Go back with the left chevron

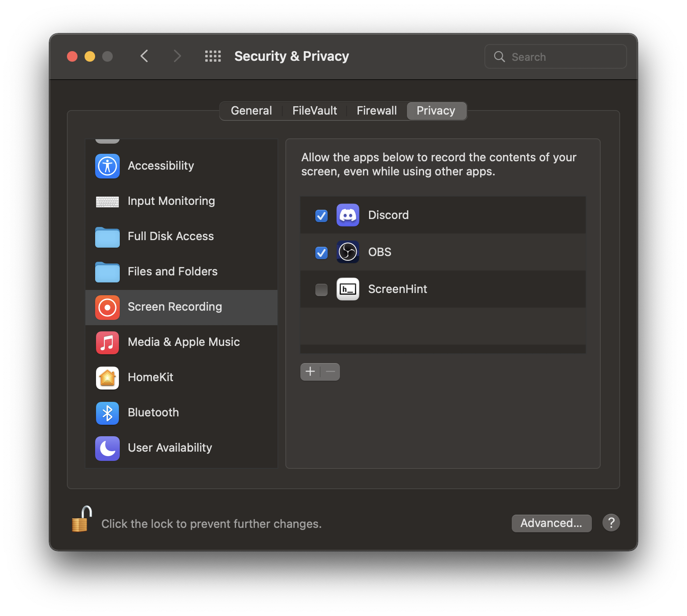(144, 56)
